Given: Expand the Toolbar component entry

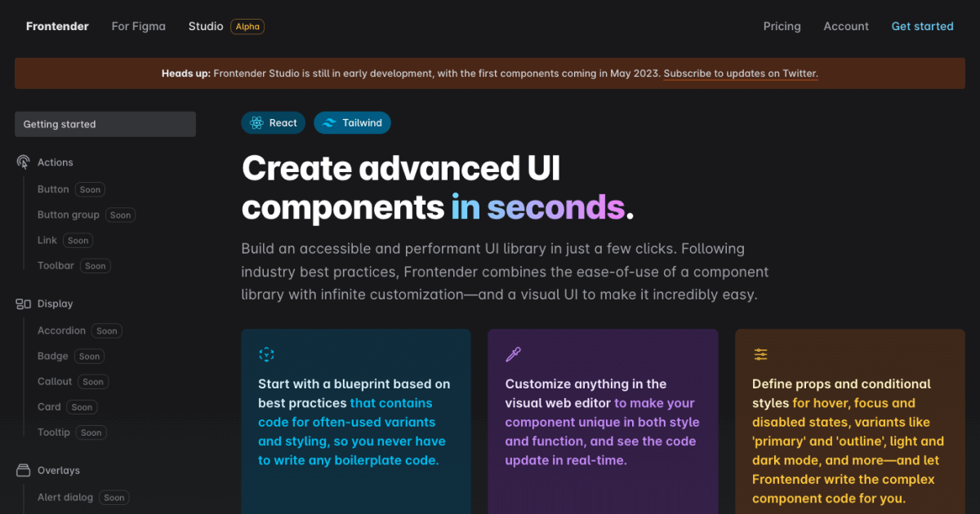Looking at the screenshot, I should (x=56, y=265).
